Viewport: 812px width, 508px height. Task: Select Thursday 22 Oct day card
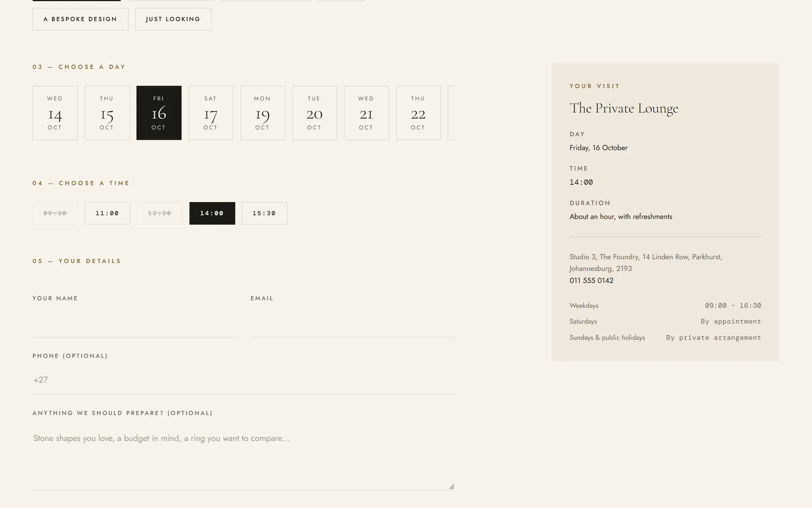click(x=418, y=113)
